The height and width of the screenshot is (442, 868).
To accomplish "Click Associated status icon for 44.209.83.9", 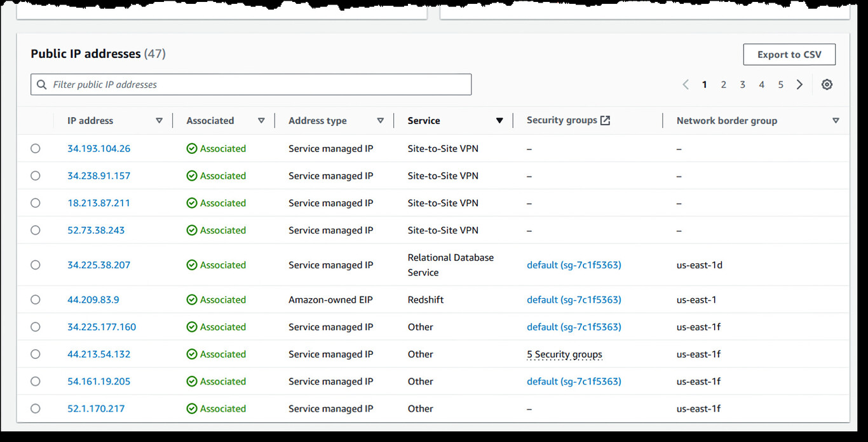I will pyautogui.click(x=192, y=300).
